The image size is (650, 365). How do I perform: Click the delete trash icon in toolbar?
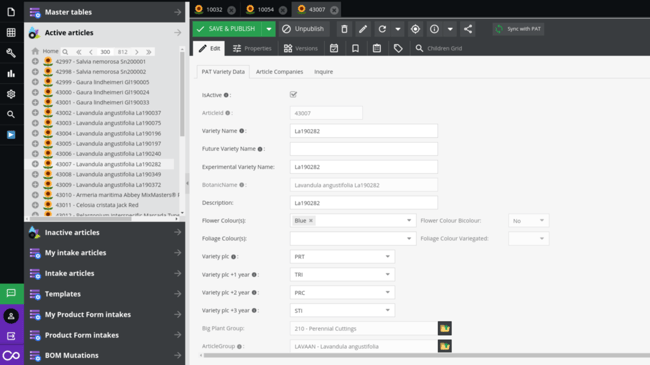point(344,29)
